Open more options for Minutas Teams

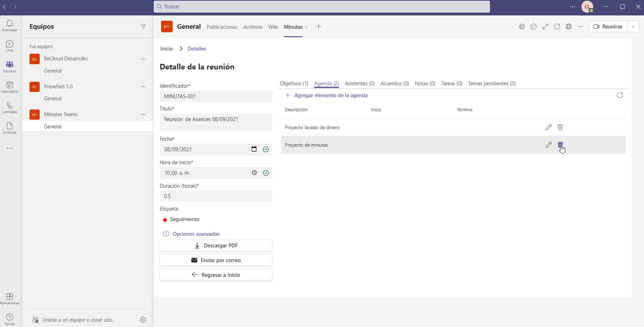[x=143, y=114]
